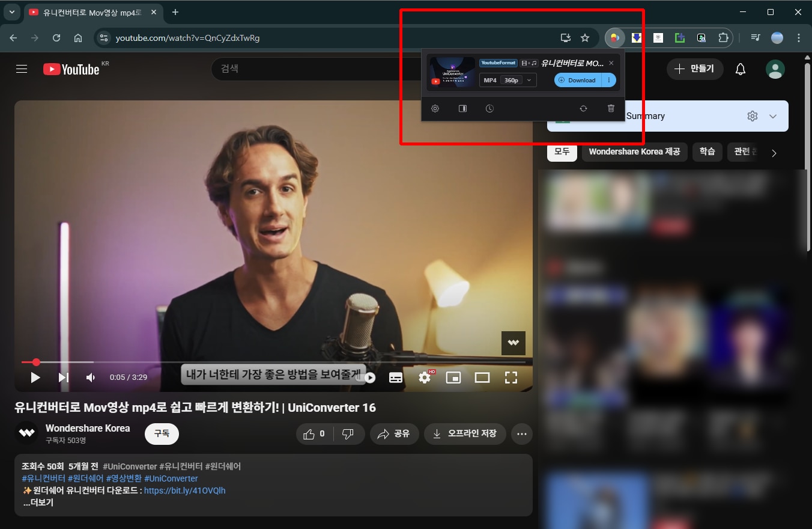Open the tab search dropdown
Image resolution: width=812 pixels, height=529 pixels.
pyautogui.click(x=11, y=12)
